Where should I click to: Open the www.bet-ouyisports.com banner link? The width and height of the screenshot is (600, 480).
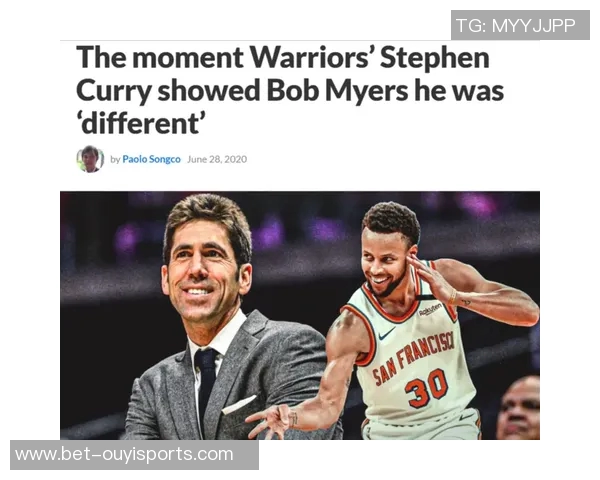click(134, 455)
